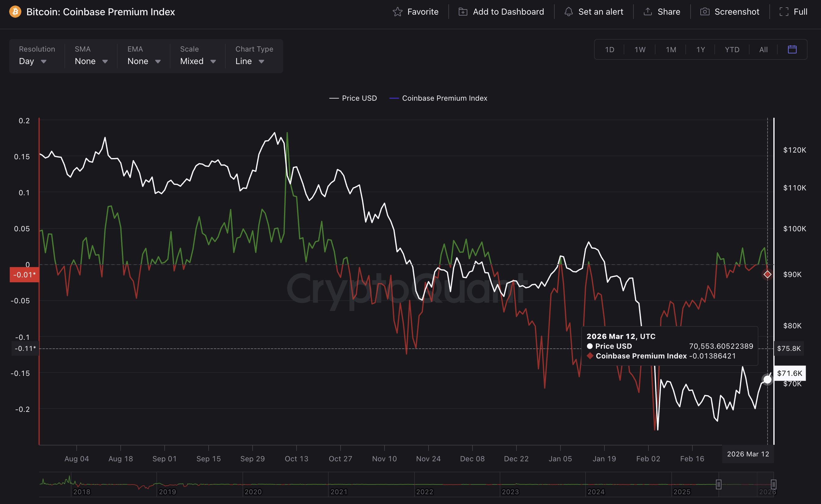Click the Screenshot camera icon

coord(705,12)
